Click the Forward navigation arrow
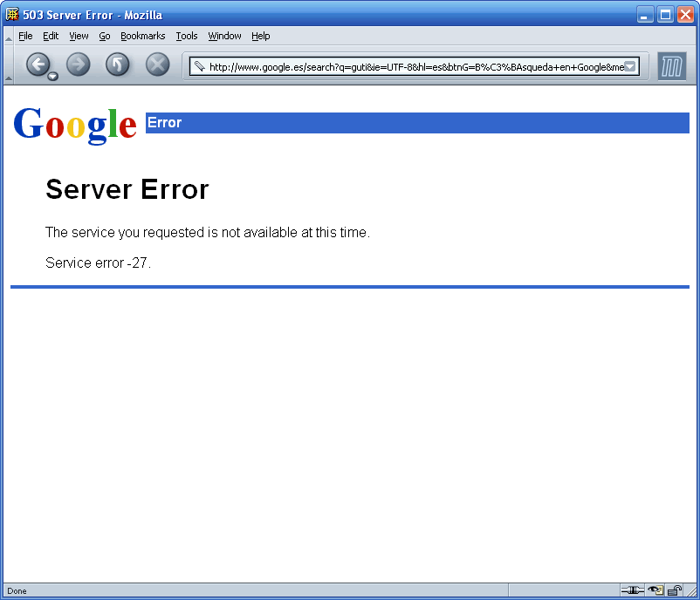 point(79,64)
